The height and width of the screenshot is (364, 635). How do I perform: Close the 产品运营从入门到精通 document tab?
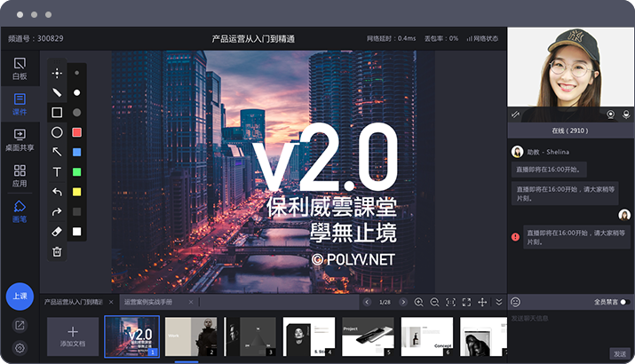click(109, 303)
